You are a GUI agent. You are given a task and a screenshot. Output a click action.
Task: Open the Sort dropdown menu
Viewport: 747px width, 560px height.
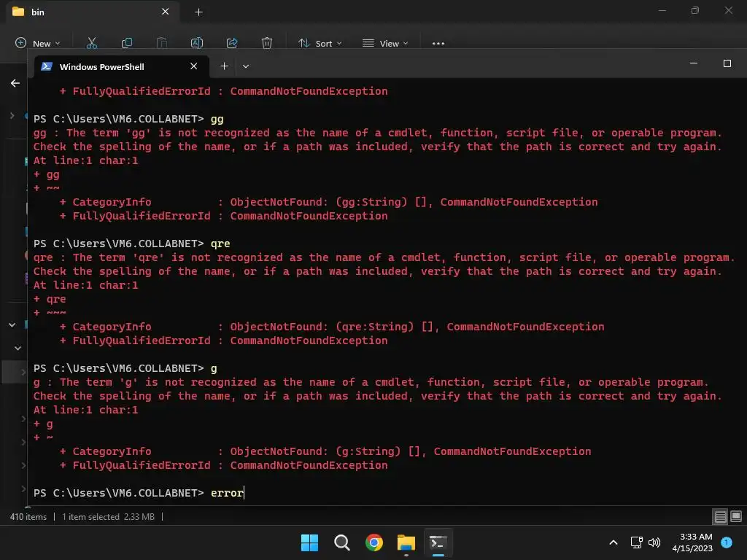(x=320, y=43)
